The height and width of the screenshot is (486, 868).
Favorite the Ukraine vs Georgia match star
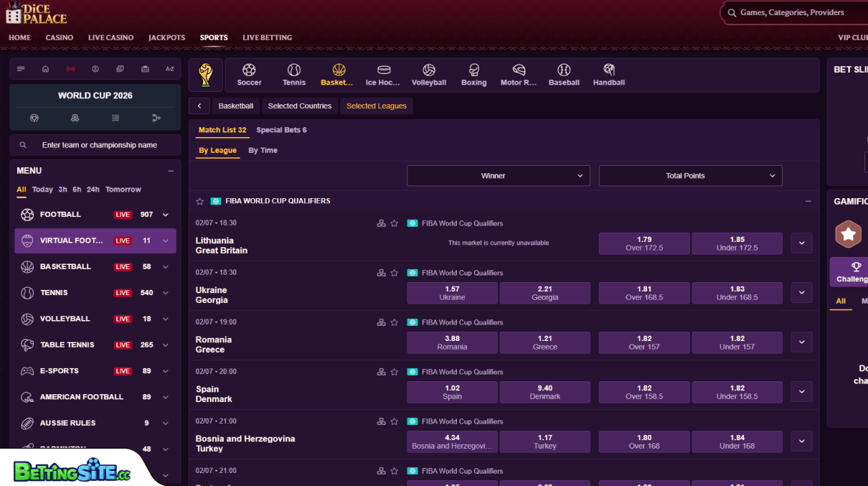394,273
